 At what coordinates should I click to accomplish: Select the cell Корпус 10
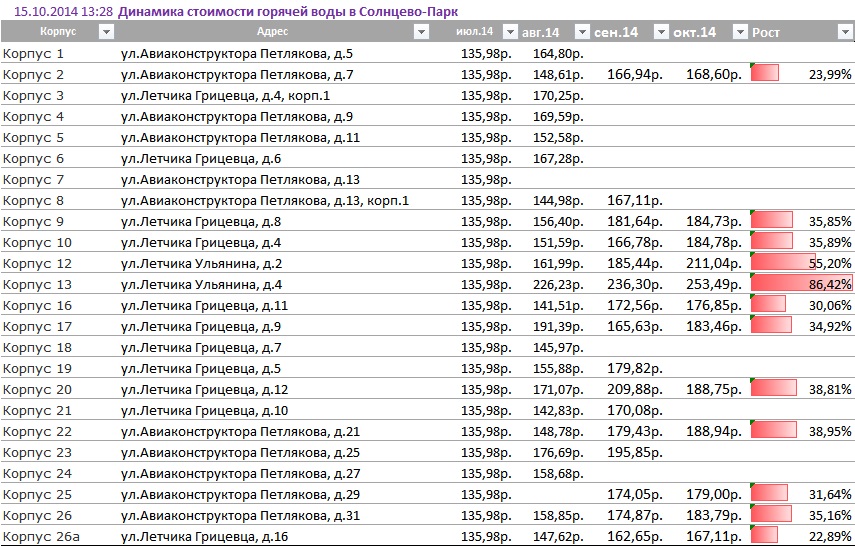tap(37, 242)
